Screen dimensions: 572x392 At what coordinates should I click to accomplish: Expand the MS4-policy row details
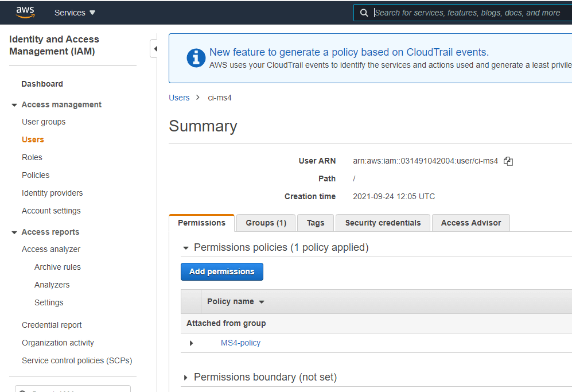tap(191, 343)
